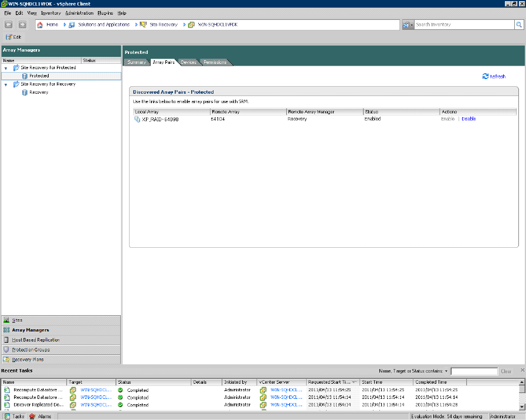Viewport: 526px width, 420px height.
Task: Click the Home icon in breadcrumb
Action: pos(40,25)
